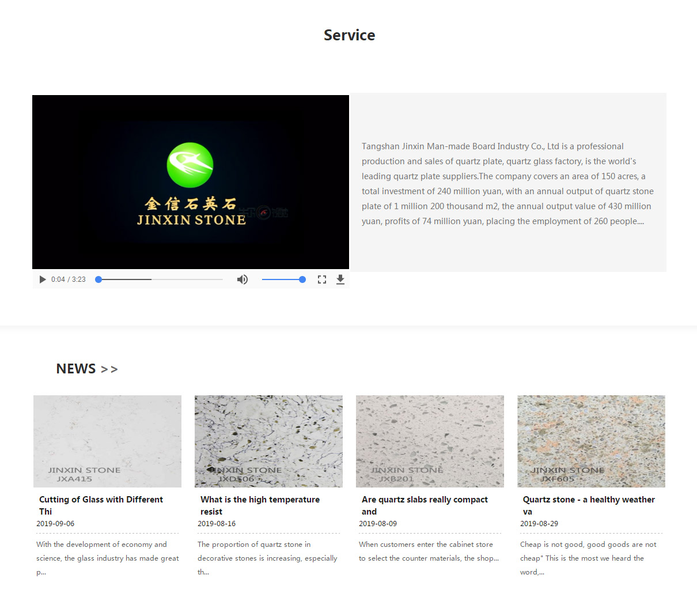Click the date 2019-08-16
This screenshot has width=697, height=616.
[217, 524]
